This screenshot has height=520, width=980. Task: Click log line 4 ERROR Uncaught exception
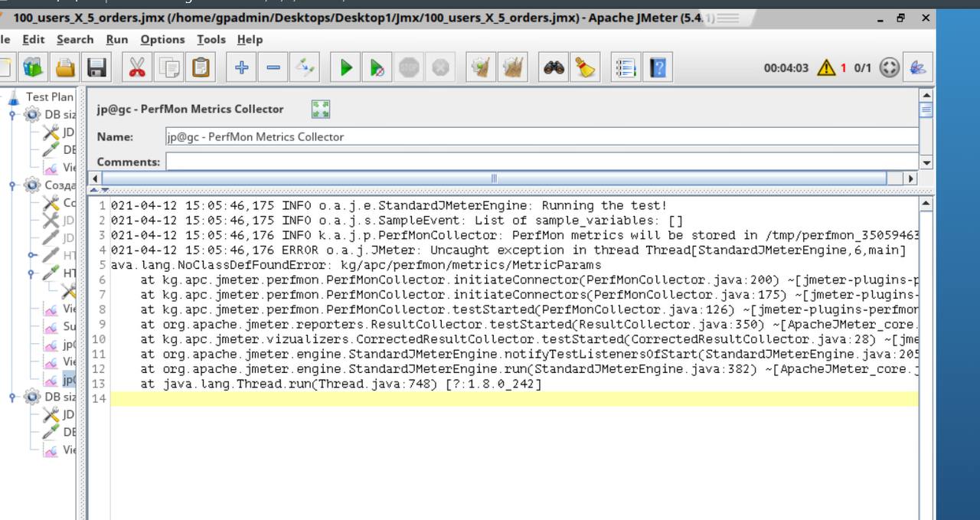(x=508, y=250)
